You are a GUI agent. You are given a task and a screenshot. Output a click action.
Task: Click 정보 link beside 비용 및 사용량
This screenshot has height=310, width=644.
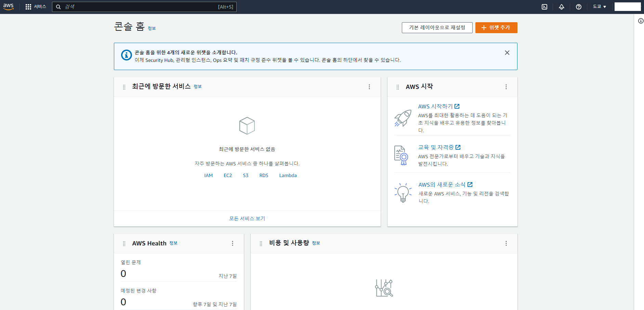pos(316,243)
